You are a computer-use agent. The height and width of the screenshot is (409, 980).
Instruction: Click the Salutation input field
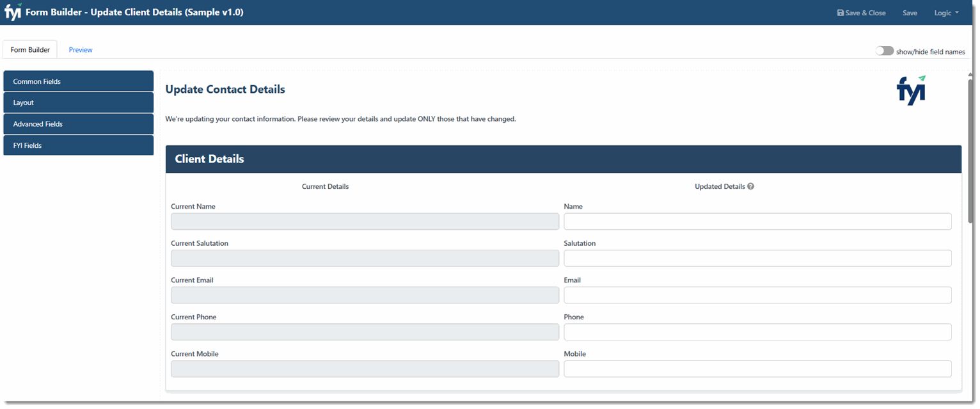tap(757, 258)
